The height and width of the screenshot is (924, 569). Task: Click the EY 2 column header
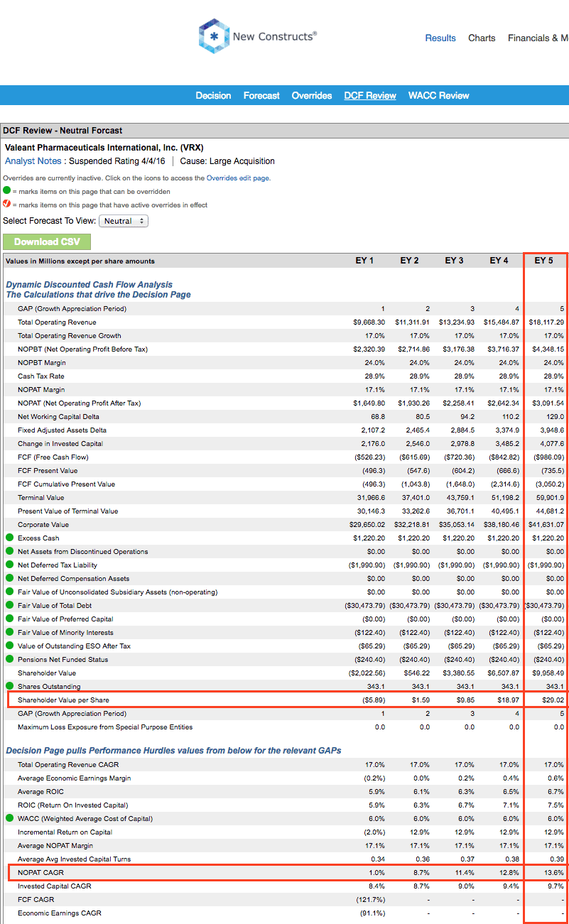coord(409,261)
